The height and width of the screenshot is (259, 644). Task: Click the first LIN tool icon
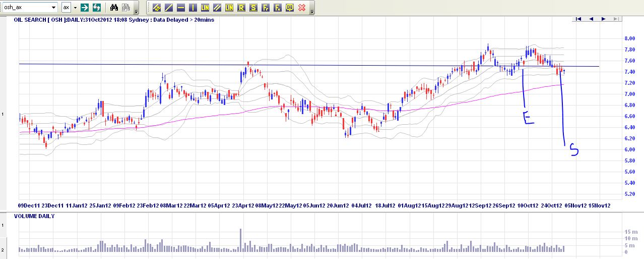coord(205,8)
